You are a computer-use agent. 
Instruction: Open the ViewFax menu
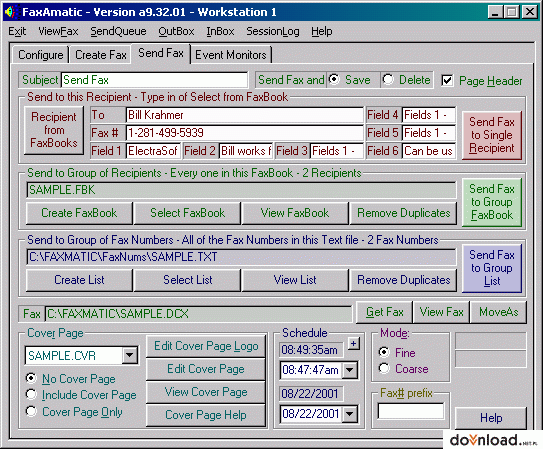point(58,32)
